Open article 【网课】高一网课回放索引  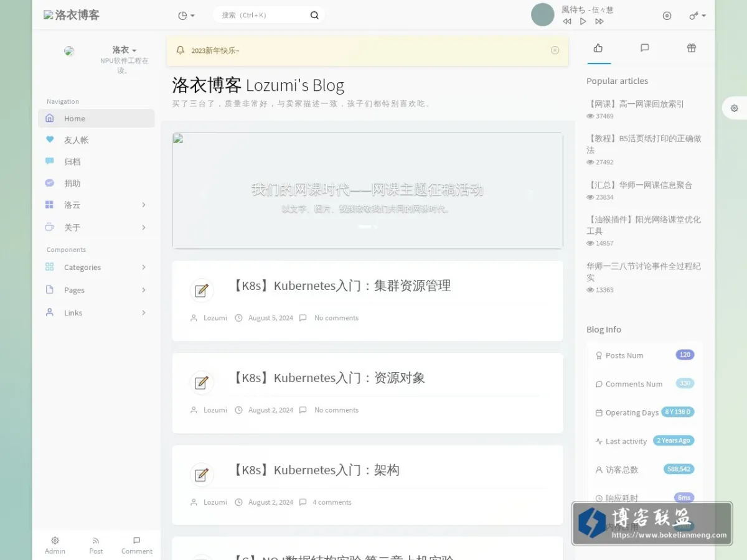[635, 104]
